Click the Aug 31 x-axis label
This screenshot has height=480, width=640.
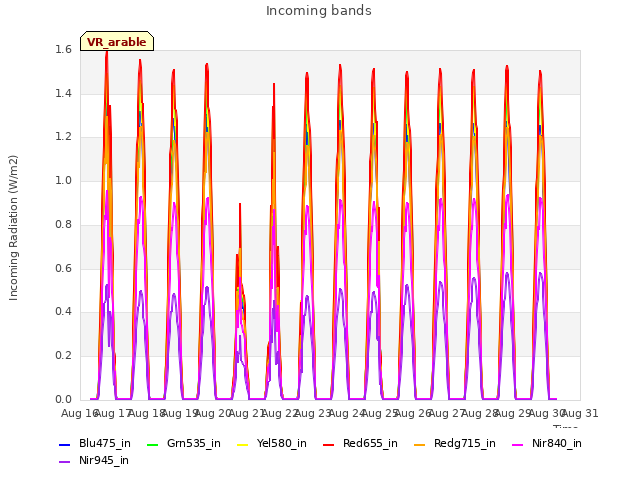(580, 413)
